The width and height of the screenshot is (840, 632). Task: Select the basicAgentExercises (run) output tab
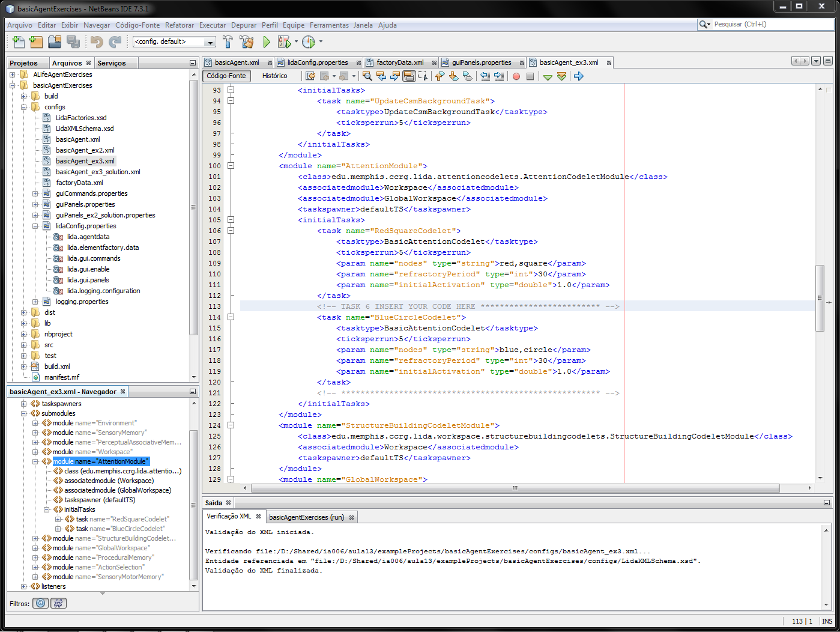pos(306,517)
